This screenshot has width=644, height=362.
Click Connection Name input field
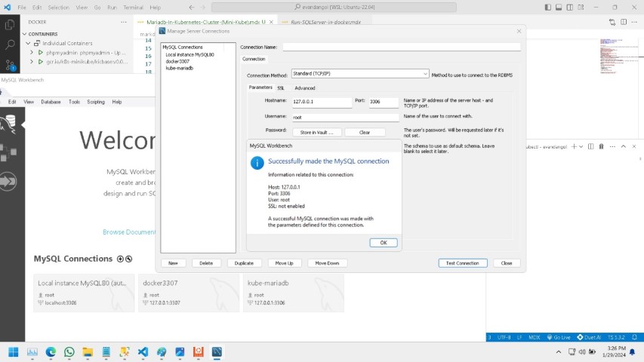(x=401, y=48)
